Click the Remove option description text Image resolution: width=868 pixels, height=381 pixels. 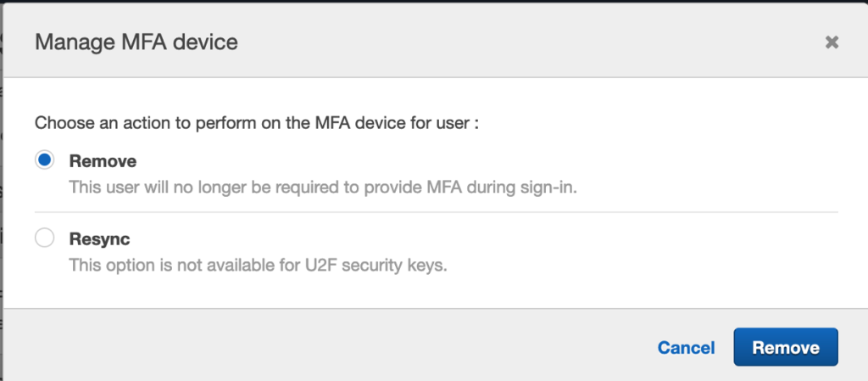(322, 188)
